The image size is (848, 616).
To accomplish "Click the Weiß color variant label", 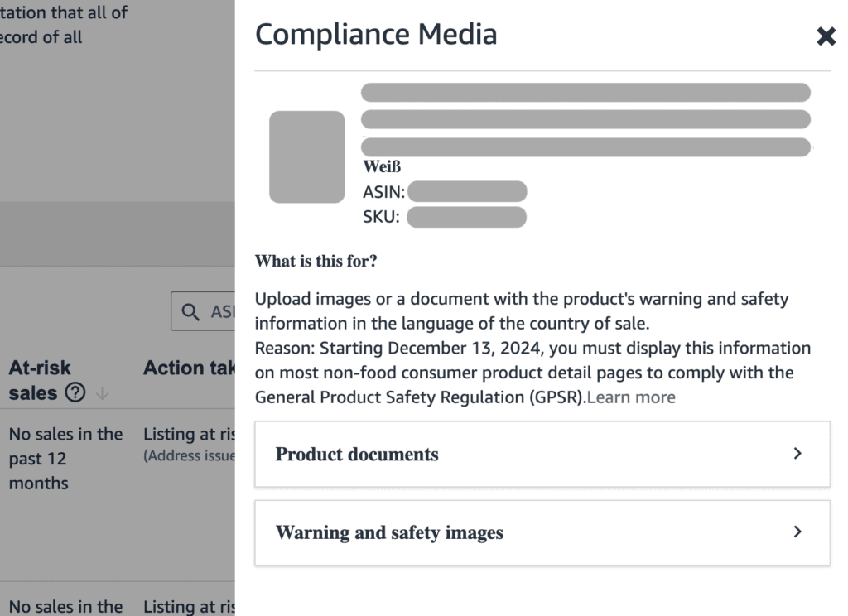I will click(382, 167).
